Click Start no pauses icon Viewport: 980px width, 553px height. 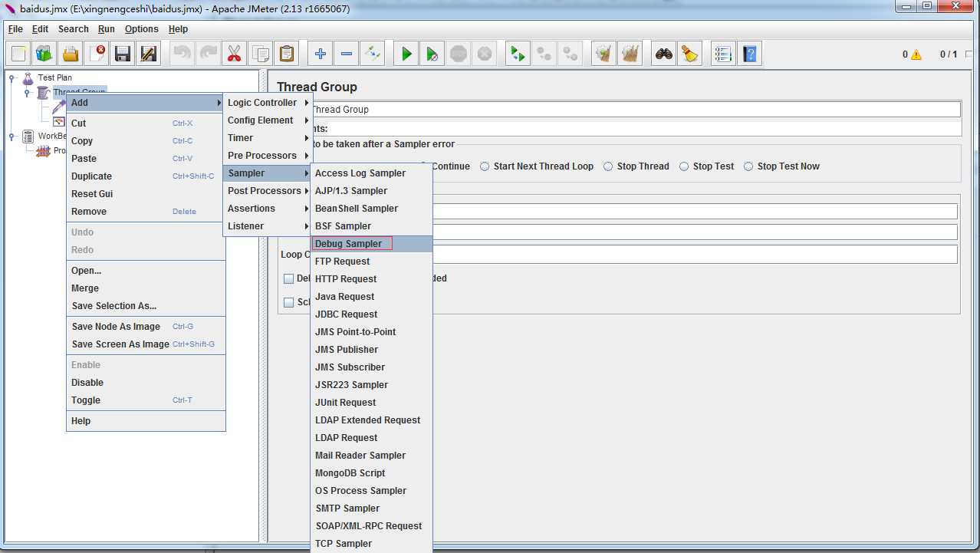coord(432,54)
